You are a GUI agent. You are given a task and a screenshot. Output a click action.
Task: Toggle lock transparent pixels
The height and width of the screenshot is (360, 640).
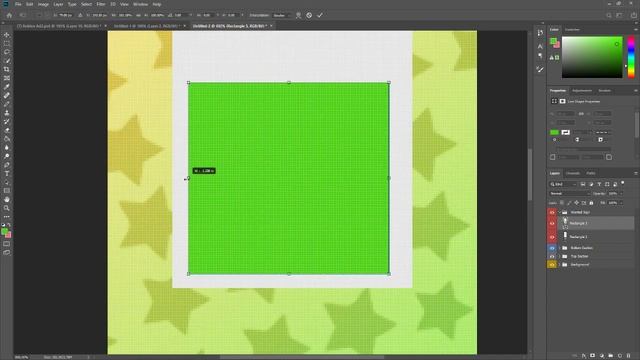click(x=562, y=203)
